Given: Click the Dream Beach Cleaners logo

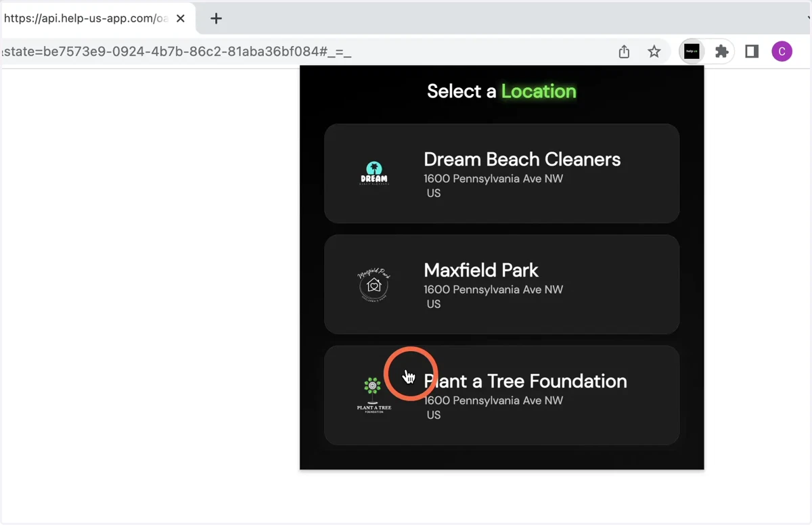Looking at the screenshot, I should (374, 173).
